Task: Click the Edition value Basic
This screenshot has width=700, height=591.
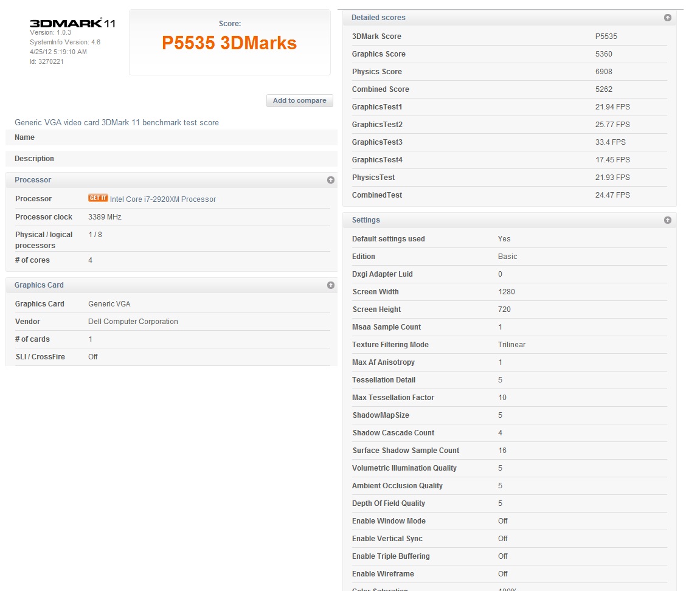Action: 508,257
